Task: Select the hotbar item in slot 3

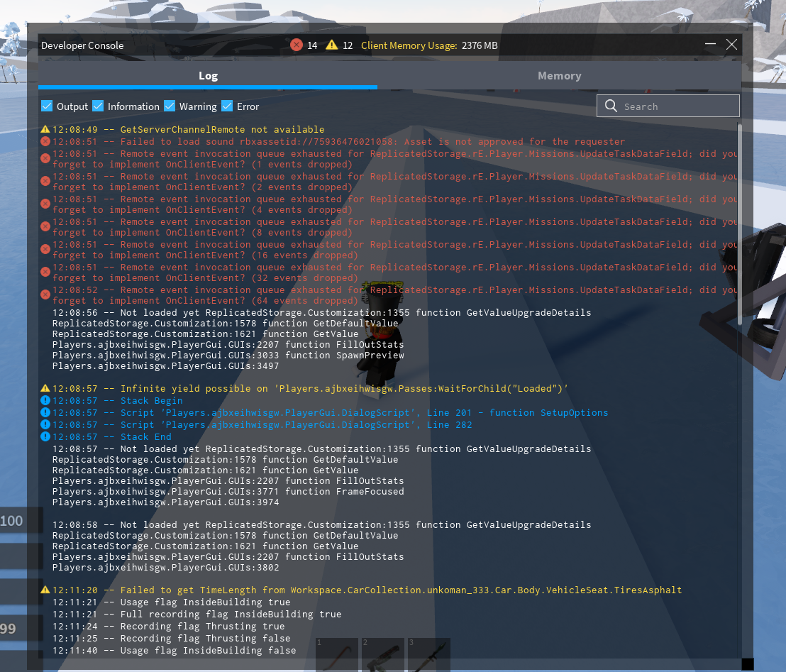Action: tap(428, 656)
